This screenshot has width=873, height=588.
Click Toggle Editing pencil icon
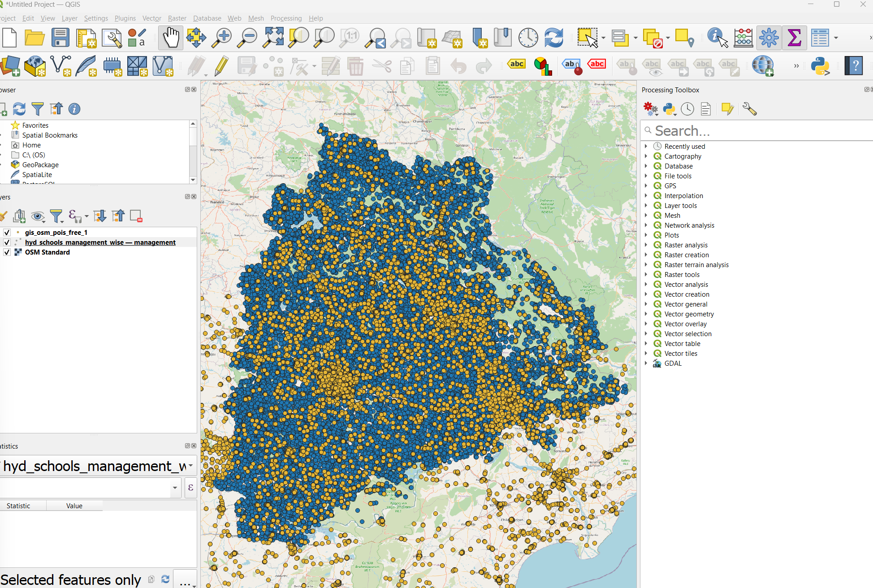[221, 66]
